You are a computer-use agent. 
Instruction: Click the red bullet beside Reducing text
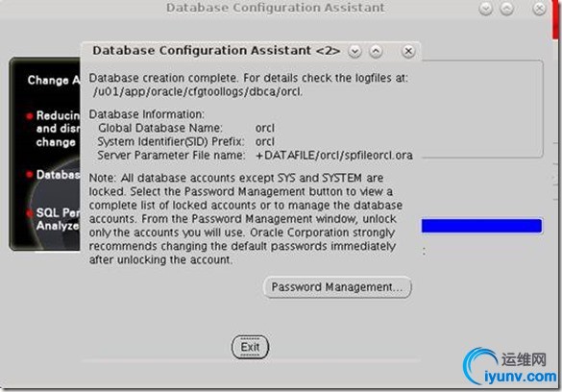click(x=30, y=115)
